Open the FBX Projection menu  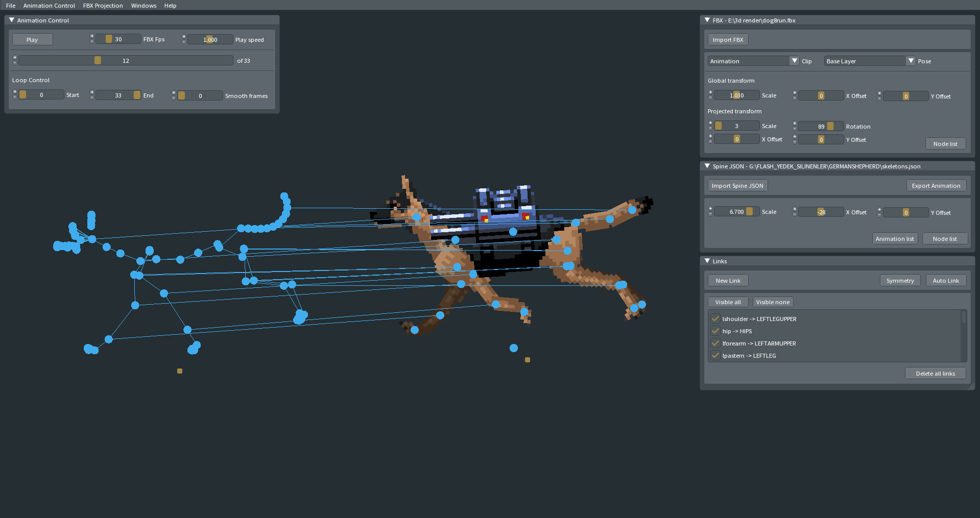pos(103,5)
